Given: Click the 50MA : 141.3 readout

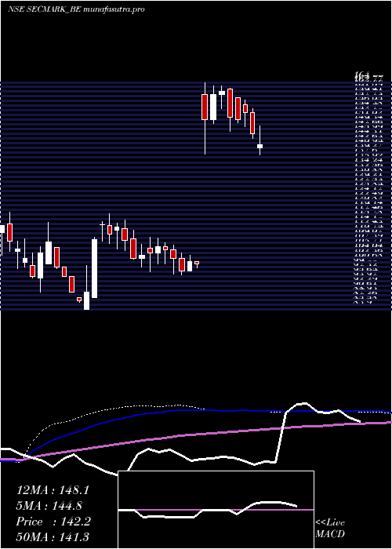Looking at the screenshot, I should pos(53,537).
